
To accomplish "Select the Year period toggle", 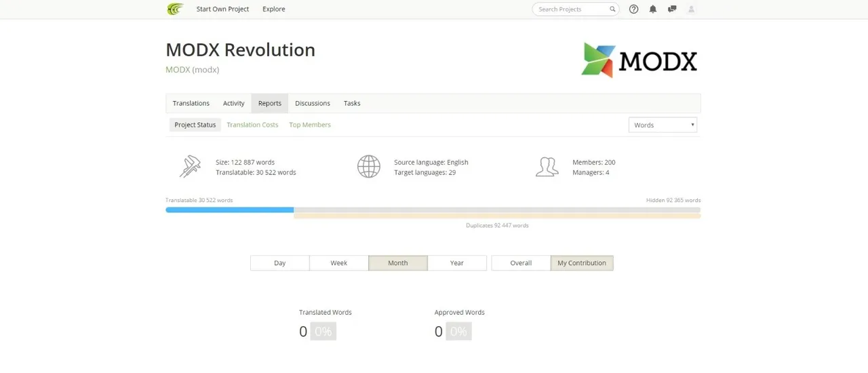I will click(457, 263).
